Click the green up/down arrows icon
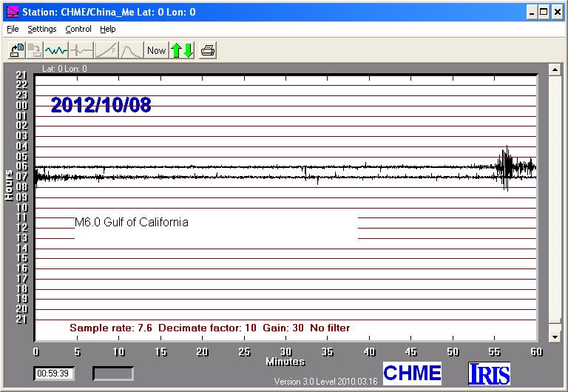The image size is (568, 392). pos(182,50)
